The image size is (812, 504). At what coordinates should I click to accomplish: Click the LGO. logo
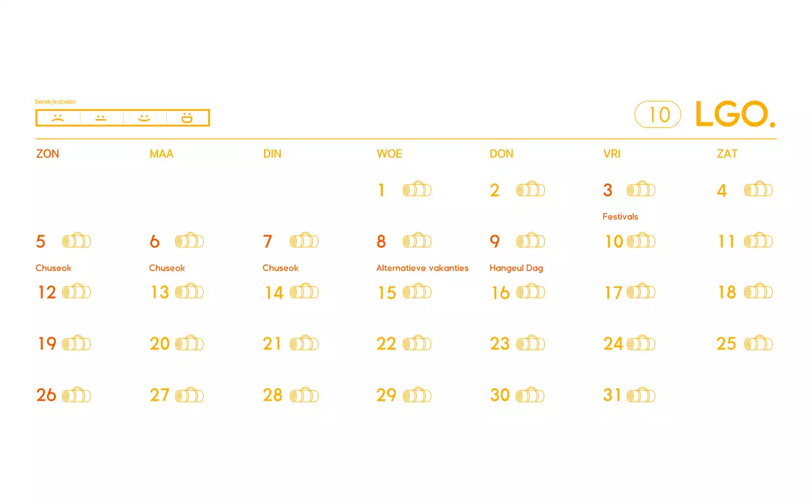coord(735,114)
